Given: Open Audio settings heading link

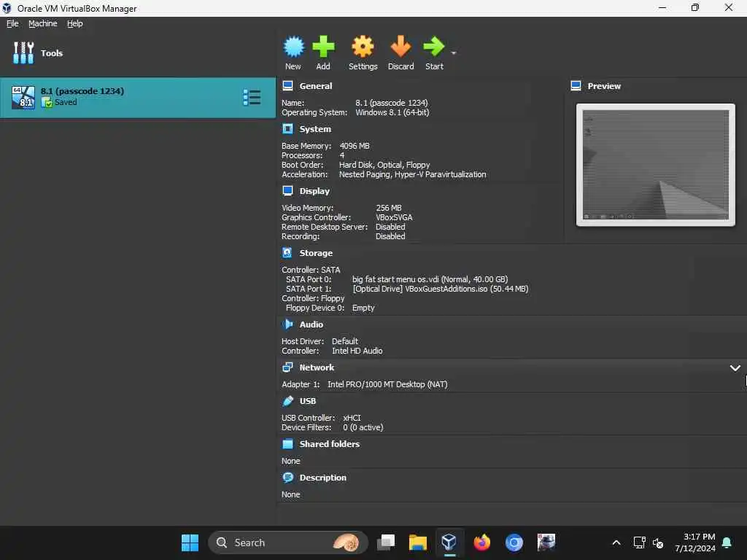Looking at the screenshot, I should [311, 324].
